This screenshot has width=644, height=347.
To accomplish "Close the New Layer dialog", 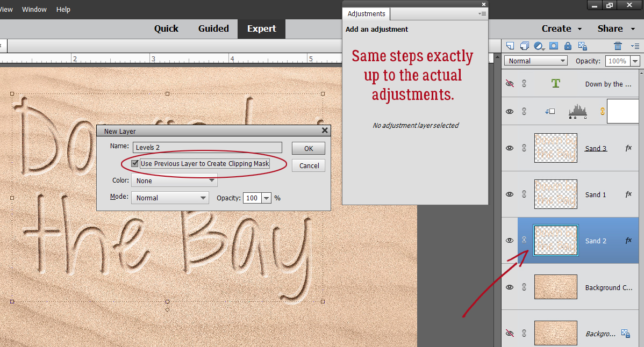I will click(x=325, y=131).
